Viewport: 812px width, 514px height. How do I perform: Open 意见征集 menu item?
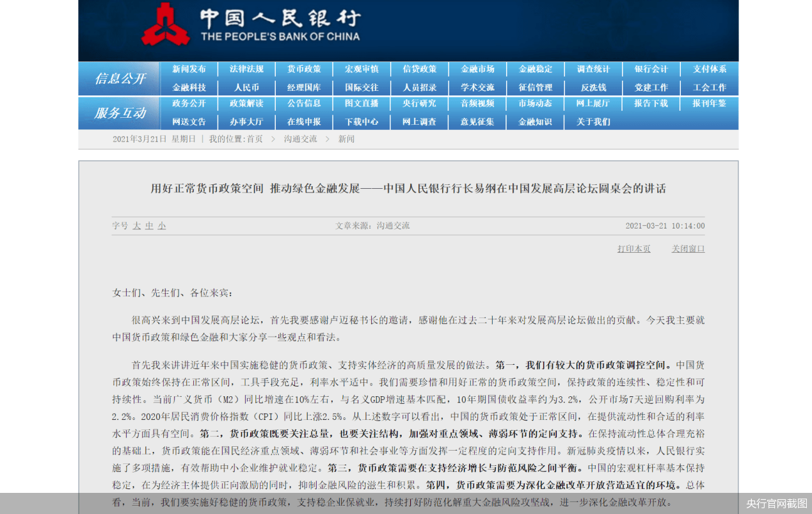point(477,122)
